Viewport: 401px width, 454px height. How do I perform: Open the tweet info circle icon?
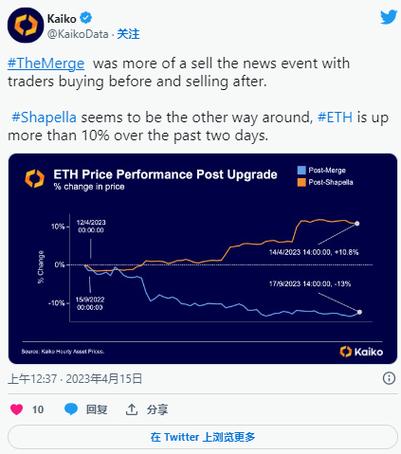[x=389, y=378]
